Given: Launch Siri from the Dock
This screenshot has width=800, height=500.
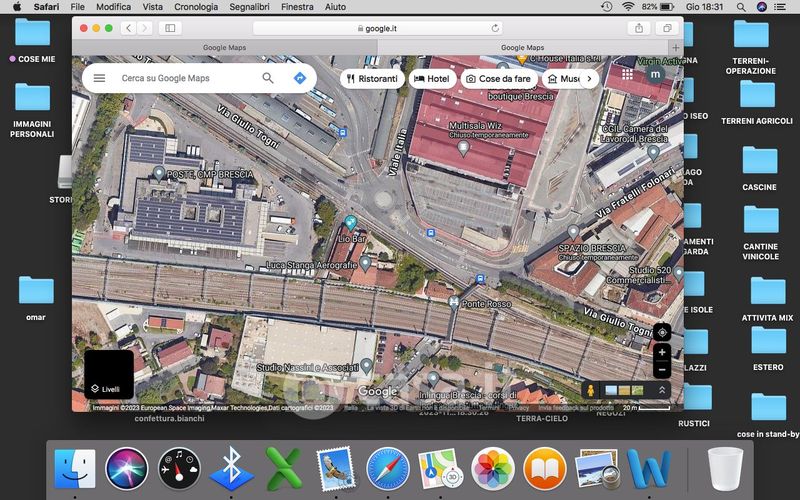Looking at the screenshot, I should point(127,468).
